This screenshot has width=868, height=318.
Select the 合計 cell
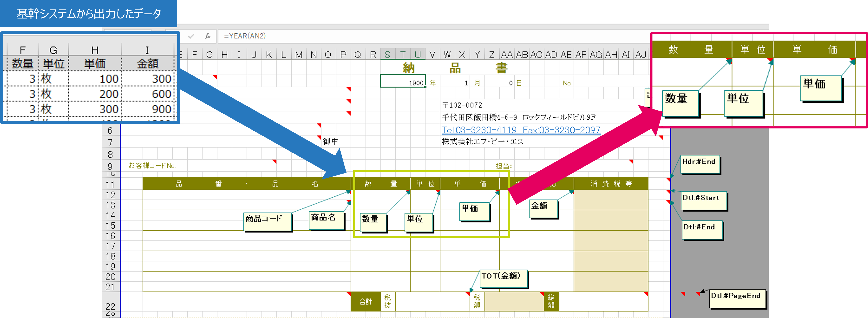[x=366, y=301]
